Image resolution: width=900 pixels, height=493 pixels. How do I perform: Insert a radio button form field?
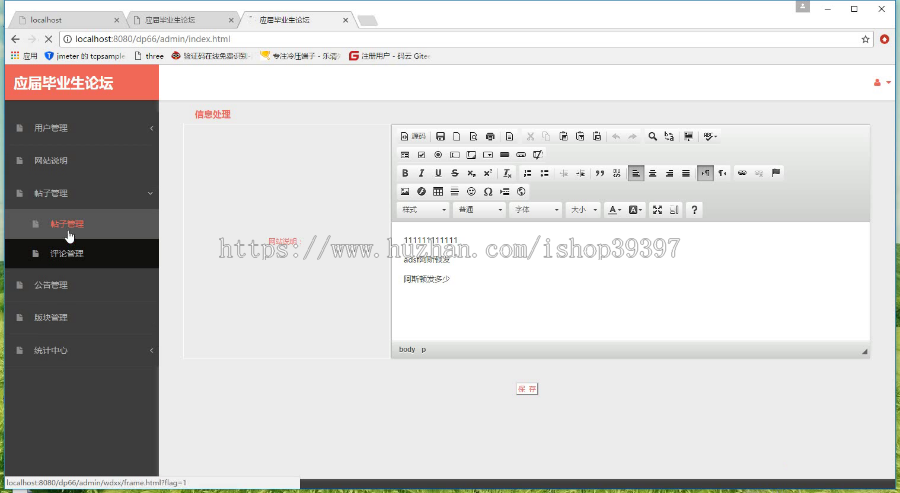click(438, 155)
